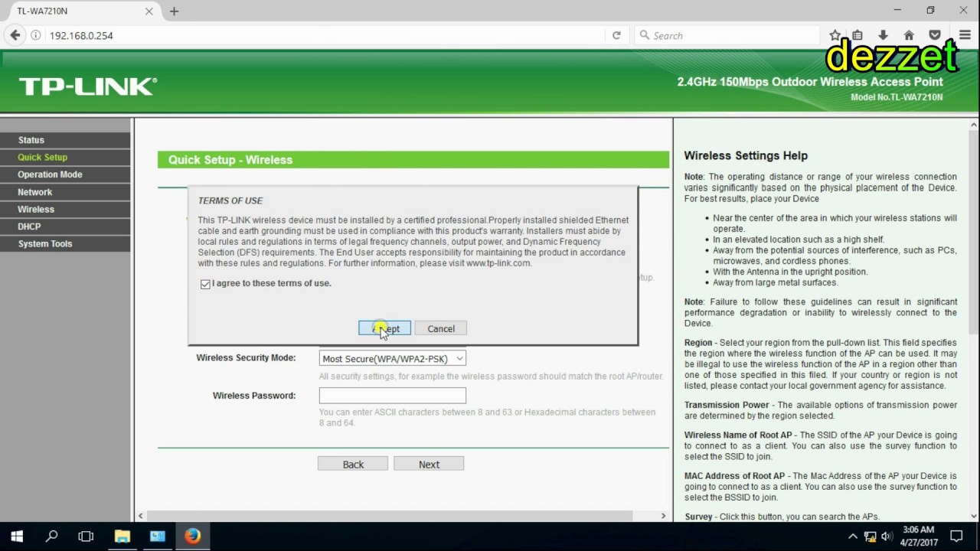Open File Explorer from taskbar
The width and height of the screenshot is (980, 551).
122,536
